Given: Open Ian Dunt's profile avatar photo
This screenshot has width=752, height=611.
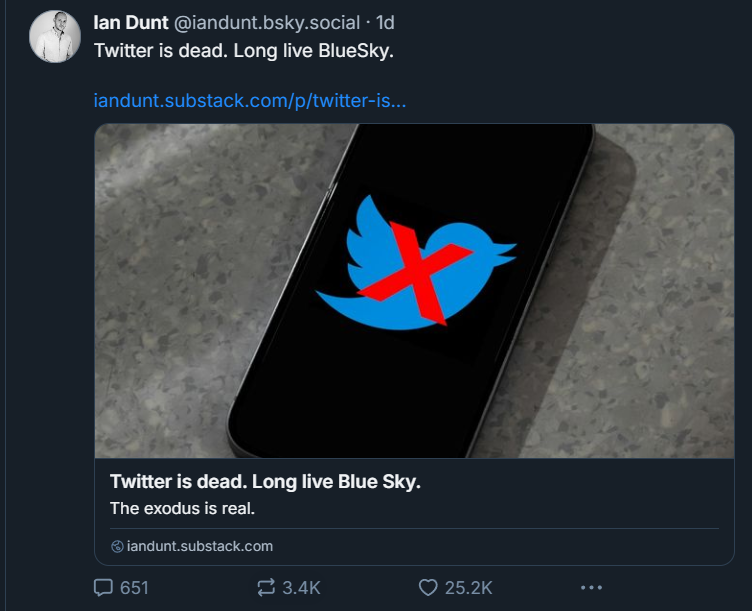Looking at the screenshot, I should 55,38.
